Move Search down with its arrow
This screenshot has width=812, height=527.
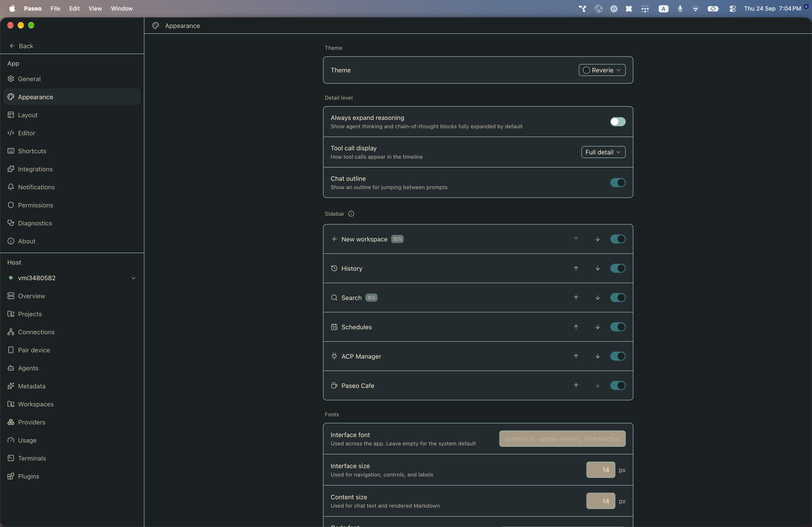(598, 298)
